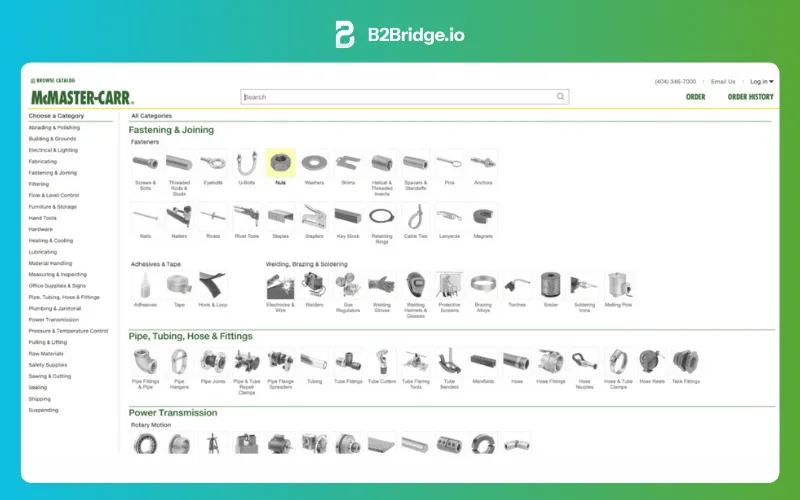Open the Melting Pots category
Image resolution: width=800 pixels, height=500 pixels.
[618, 285]
